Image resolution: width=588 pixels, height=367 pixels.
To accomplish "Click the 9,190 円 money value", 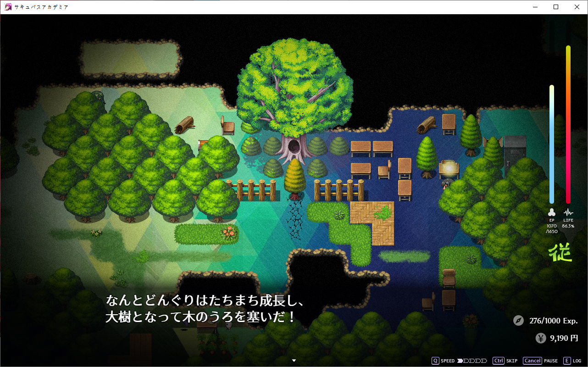I will [564, 338].
